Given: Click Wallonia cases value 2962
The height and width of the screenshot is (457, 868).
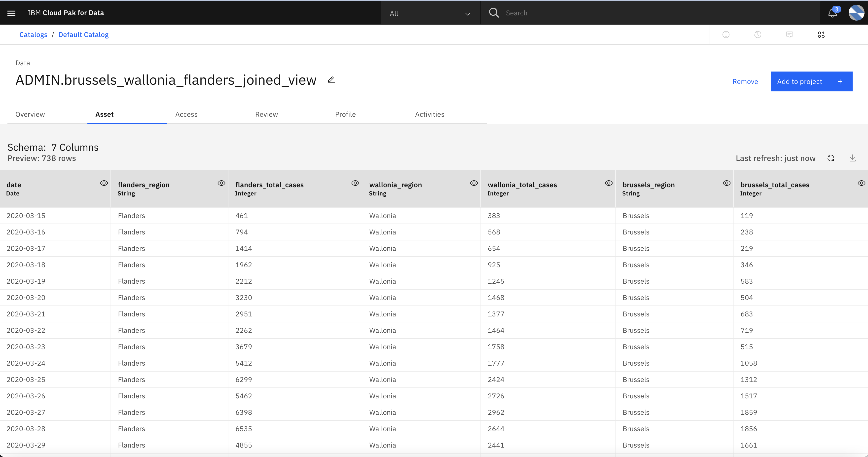Looking at the screenshot, I should (496, 413).
